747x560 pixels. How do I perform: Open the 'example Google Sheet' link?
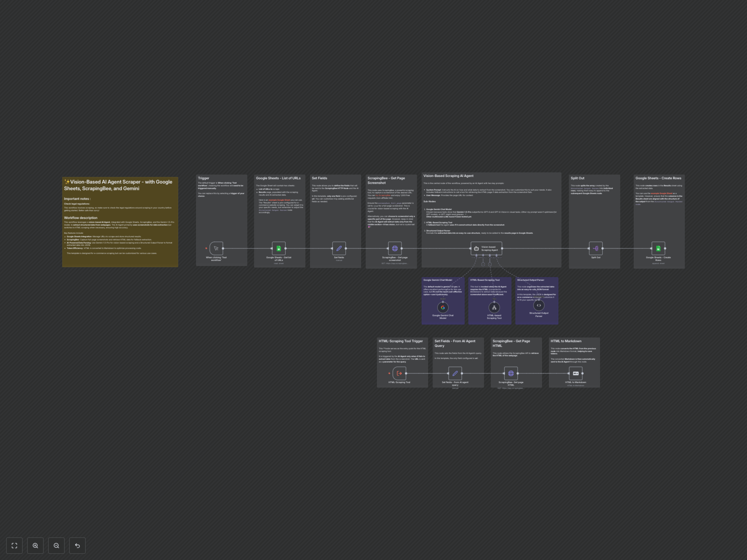(279, 200)
